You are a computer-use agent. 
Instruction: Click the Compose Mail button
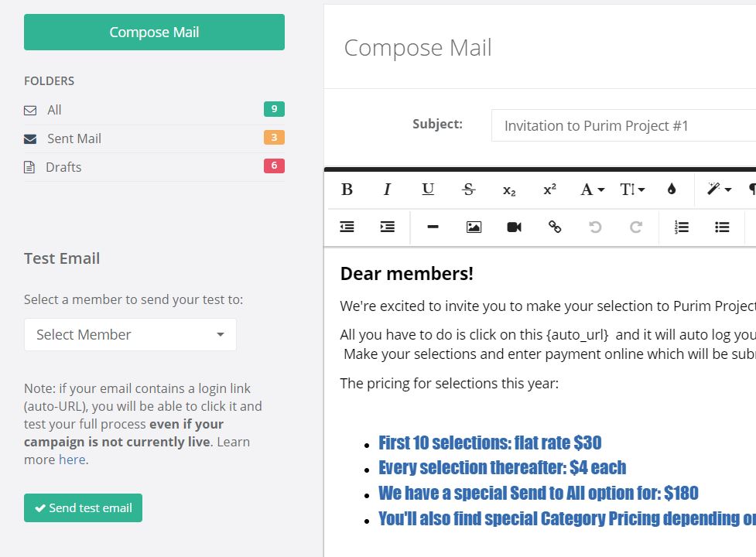[154, 32]
